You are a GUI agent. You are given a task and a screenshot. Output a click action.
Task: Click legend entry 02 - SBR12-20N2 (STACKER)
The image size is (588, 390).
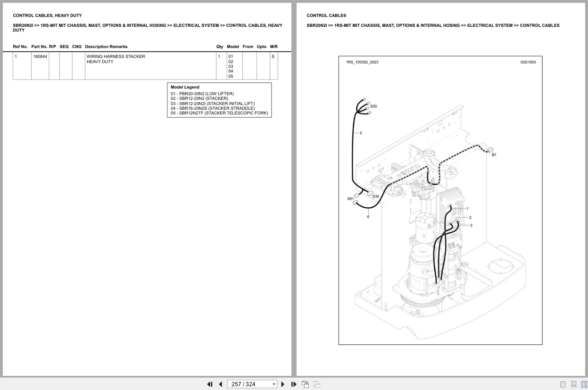[199, 98]
